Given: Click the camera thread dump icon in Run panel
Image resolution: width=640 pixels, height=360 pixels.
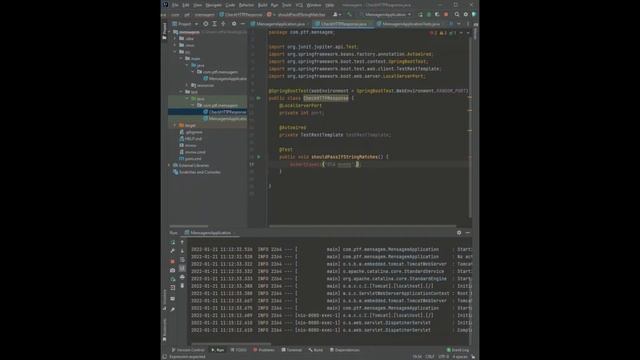Looking at the screenshot, I should 173,270.
